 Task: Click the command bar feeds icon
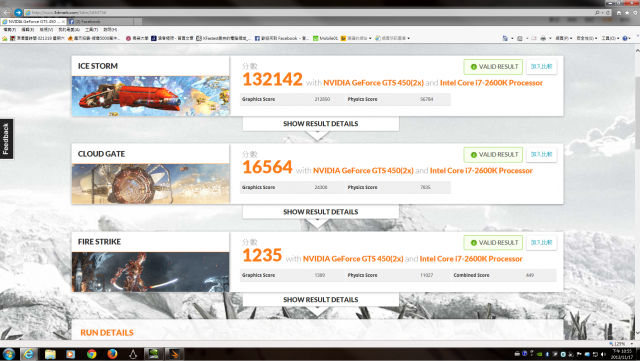[x=520, y=38]
